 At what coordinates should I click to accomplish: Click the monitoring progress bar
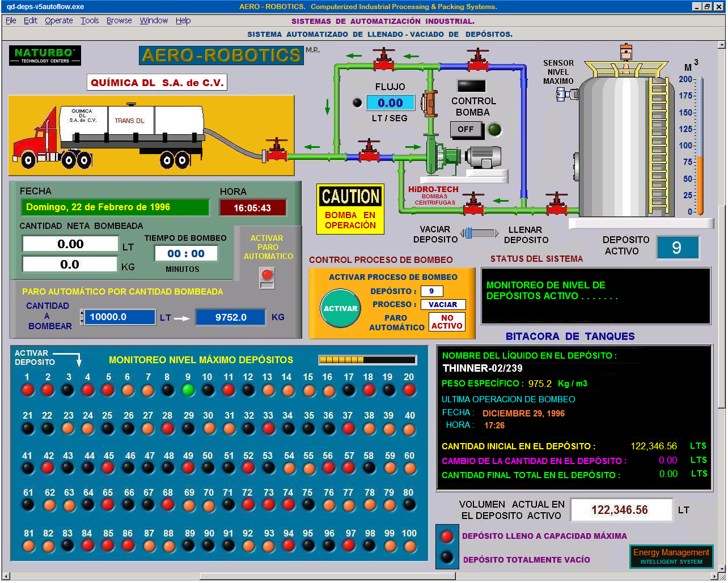pos(367,360)
